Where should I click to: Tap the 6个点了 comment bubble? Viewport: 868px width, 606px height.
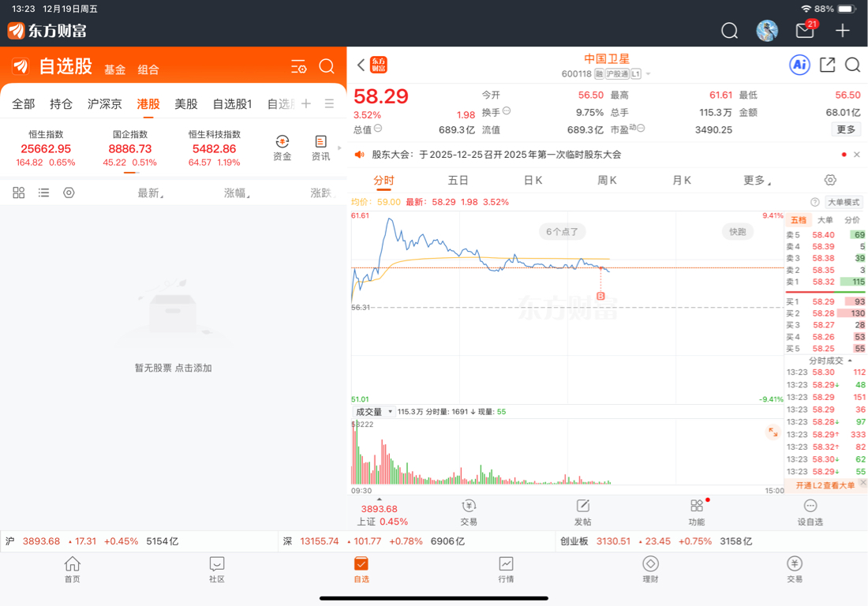click(562, 232)
